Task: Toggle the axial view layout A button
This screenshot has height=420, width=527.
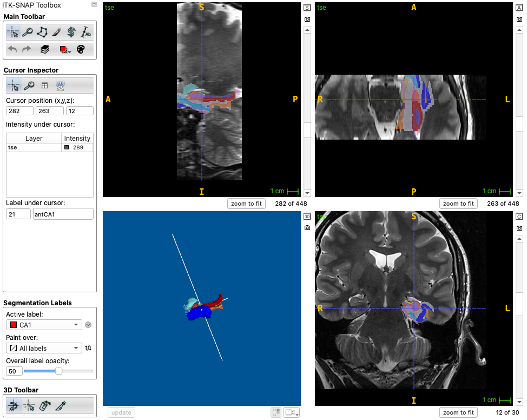Action: 519,8
